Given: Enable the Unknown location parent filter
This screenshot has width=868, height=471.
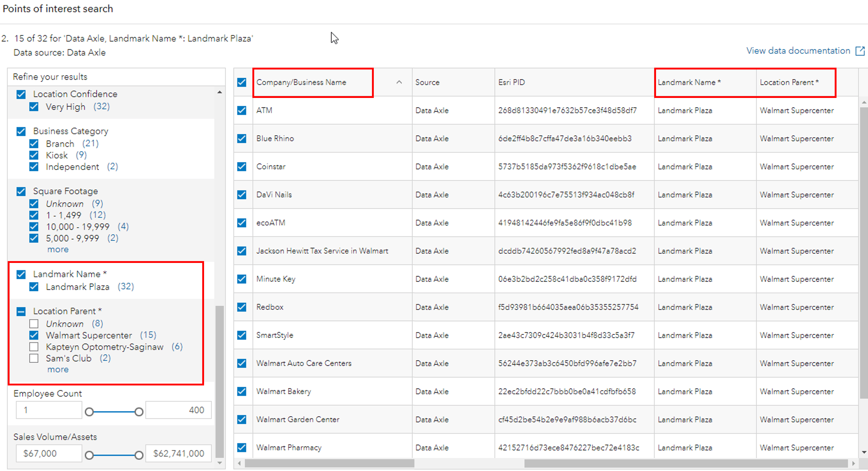Looking at the screenshot, I should click(34, 324).
